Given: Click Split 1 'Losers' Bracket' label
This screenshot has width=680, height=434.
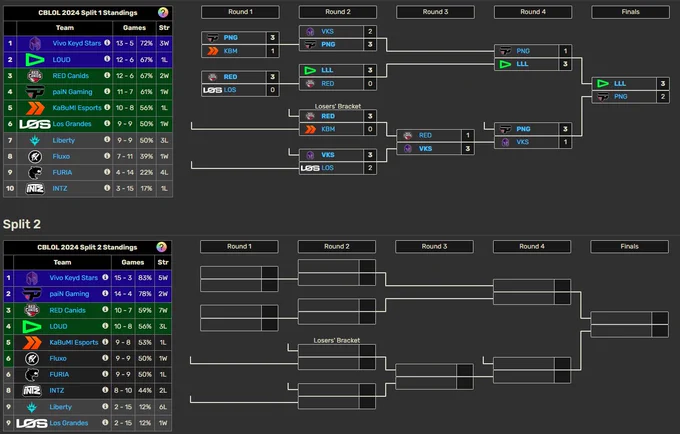Looking at the screenshot, I should click(338, 106).
